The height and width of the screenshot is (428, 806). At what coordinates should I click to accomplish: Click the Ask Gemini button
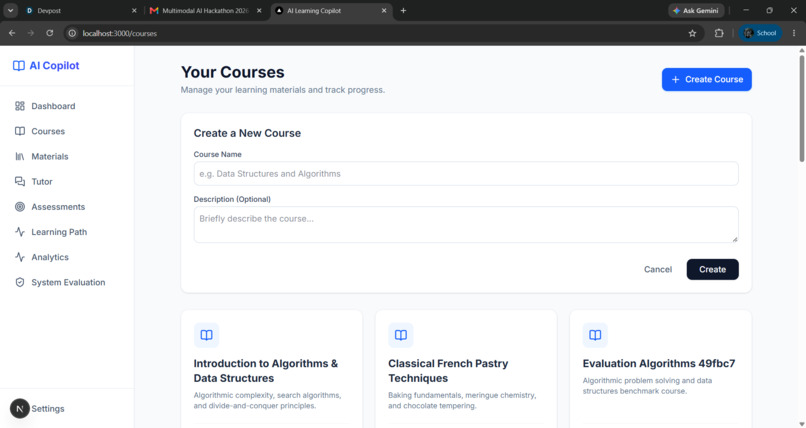tap(696, 10)
